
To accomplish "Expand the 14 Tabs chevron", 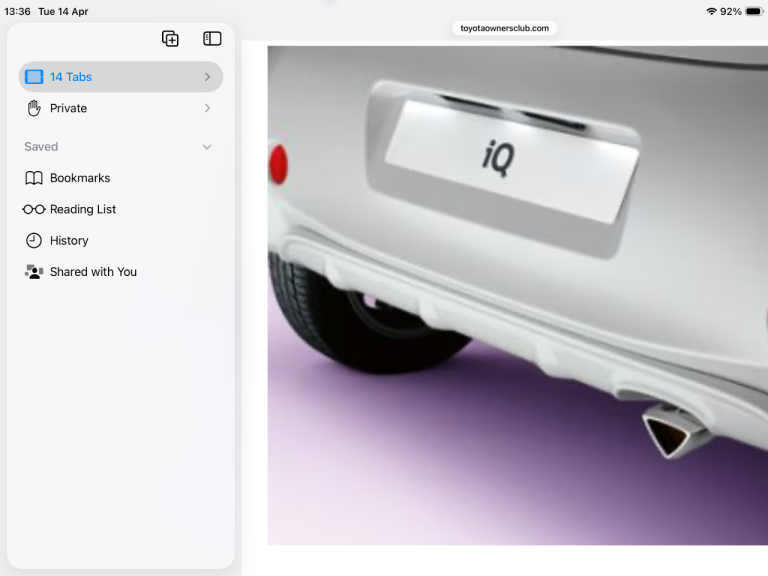I will [207, 77].
